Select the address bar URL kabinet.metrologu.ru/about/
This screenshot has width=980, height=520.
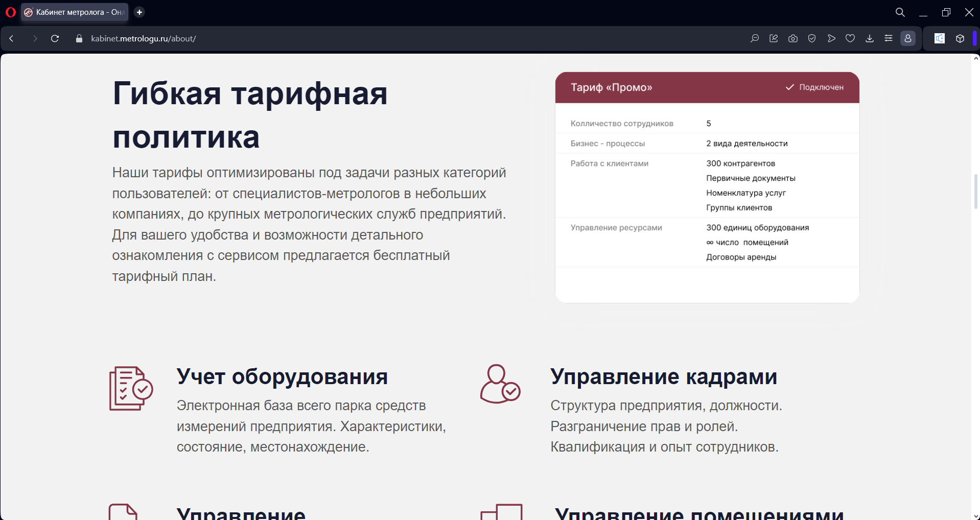[x=143, y=38]
